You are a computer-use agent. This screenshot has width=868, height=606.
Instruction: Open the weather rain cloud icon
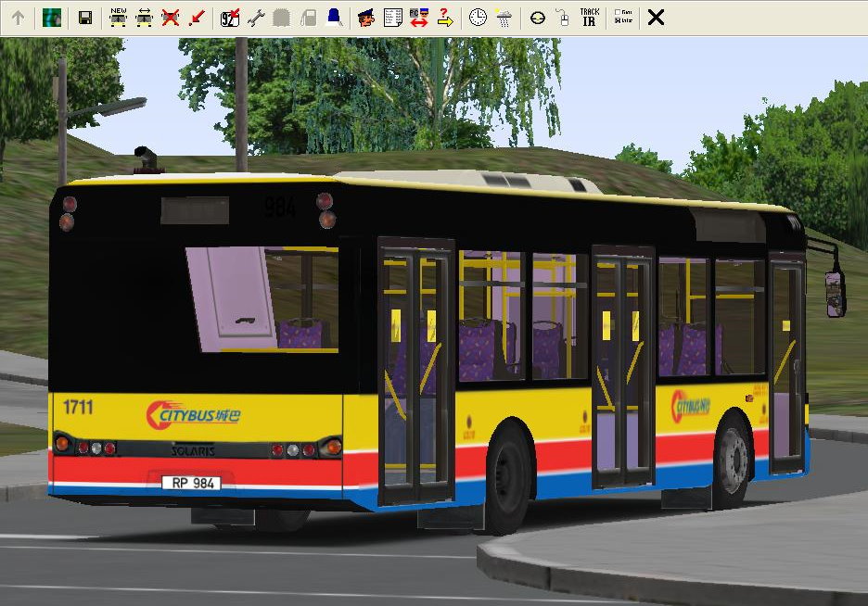tap(504, 18)
